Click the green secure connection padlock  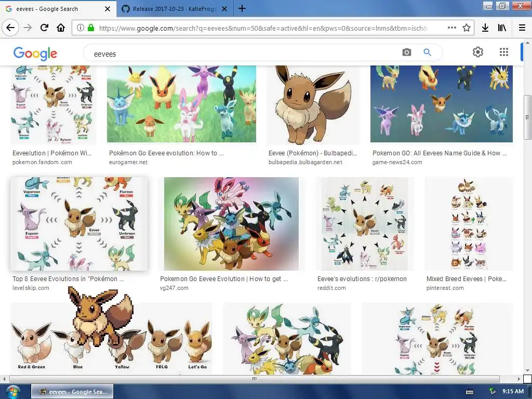[90, 28]
